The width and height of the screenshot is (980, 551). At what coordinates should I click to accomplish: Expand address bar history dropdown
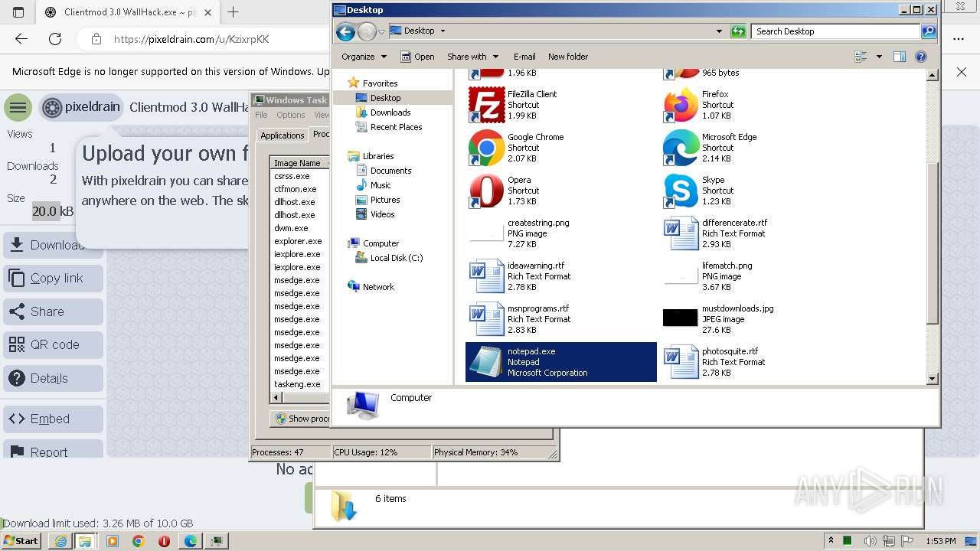(719, 31)
